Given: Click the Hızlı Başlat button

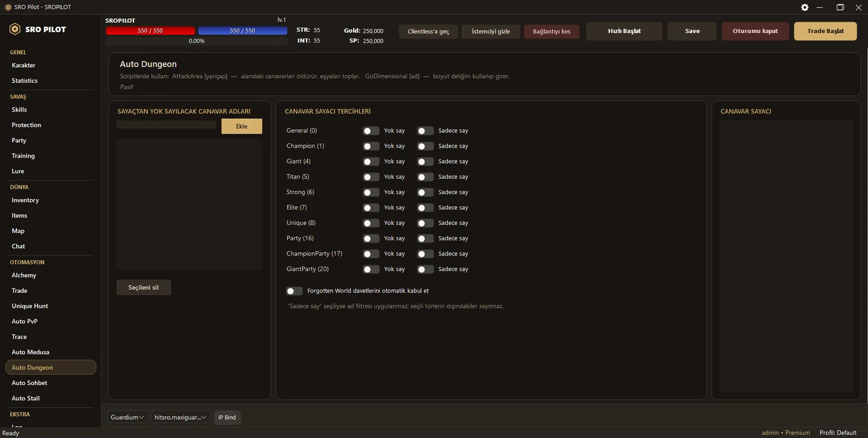Looking at the screenshot, I should pos(624,31).
